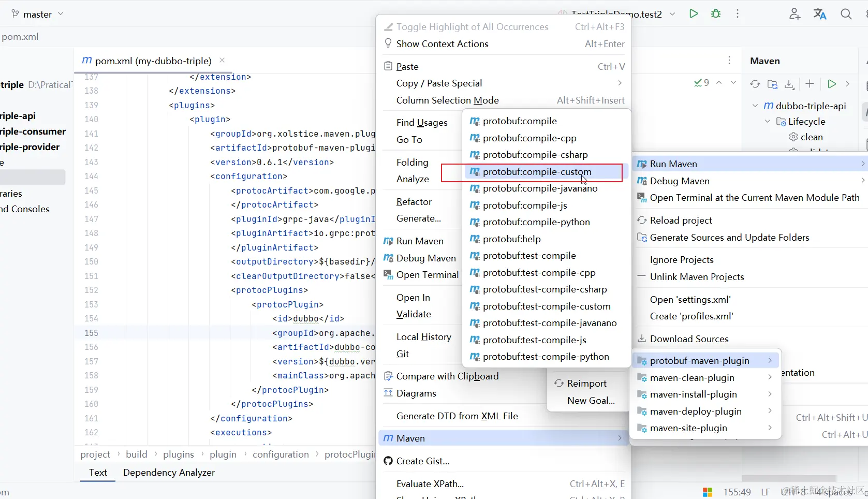This screenshot has height=499, width=868.
Task: Reload all Maven projects with the refresh icon
Action: [755, 84]
